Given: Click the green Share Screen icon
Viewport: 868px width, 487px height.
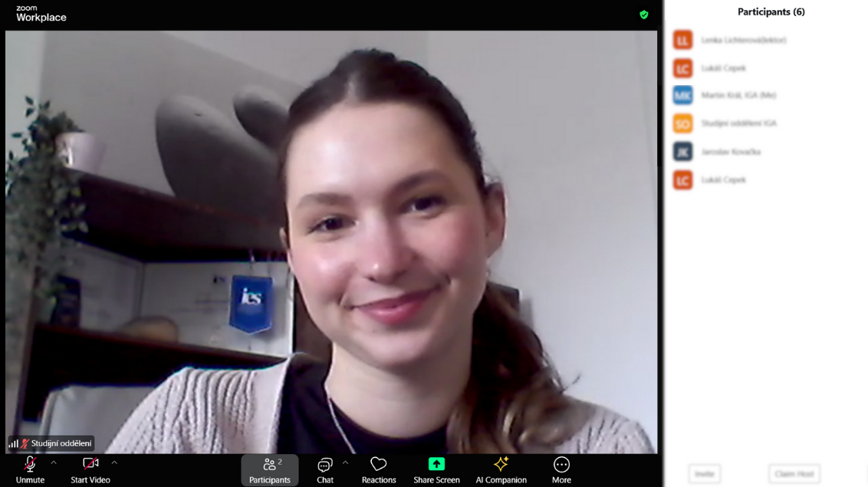Looking at the screenshot, I should click(436, 464).
